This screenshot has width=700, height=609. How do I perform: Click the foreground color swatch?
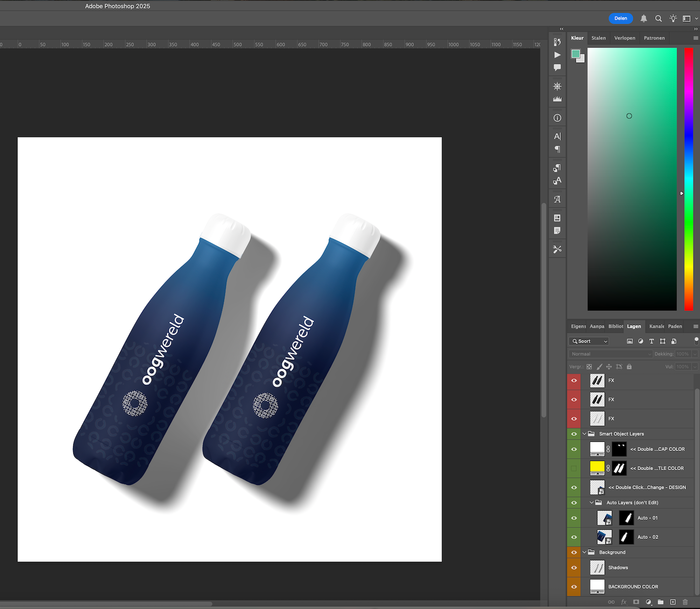click(575, 54)
